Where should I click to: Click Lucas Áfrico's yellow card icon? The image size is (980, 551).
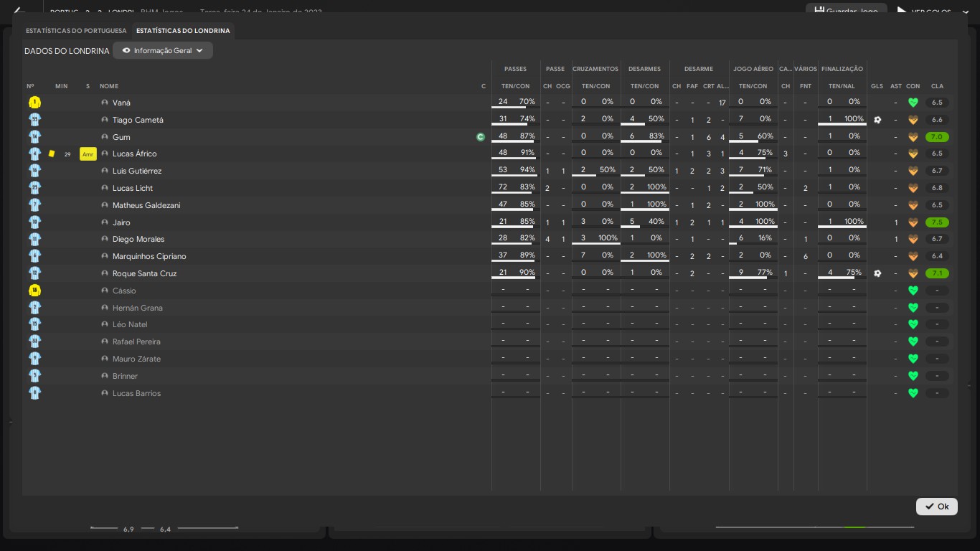(52, 154)
